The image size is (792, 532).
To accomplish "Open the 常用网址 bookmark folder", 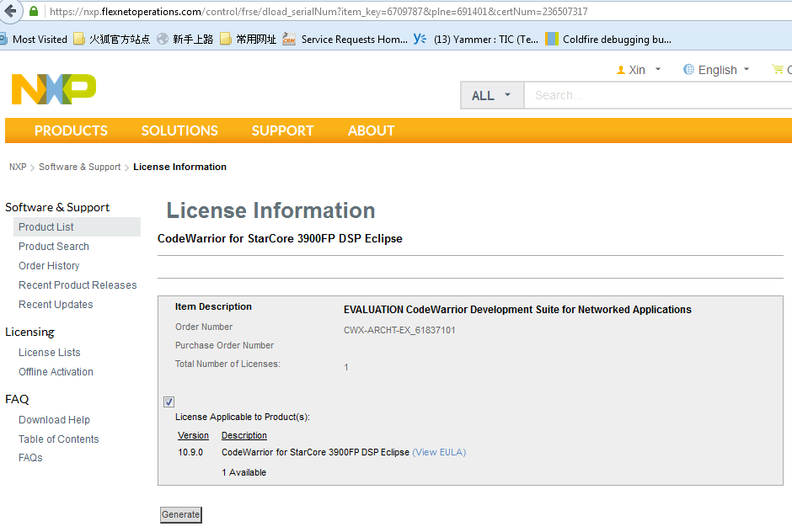I will click(x=249, y=40).
